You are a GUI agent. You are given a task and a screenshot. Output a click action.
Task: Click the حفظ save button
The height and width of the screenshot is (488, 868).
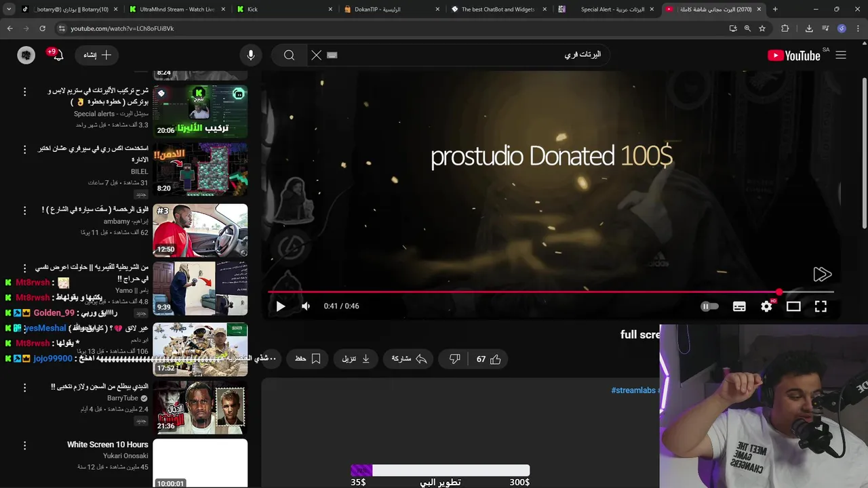308,359
